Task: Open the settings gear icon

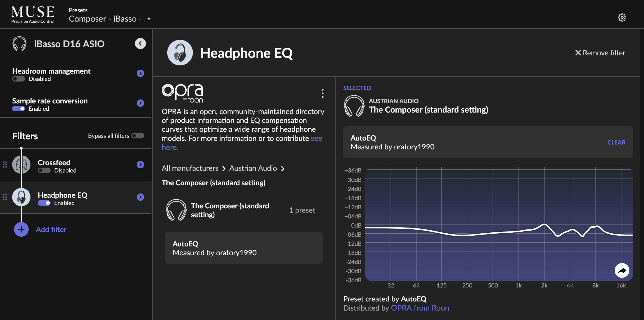Action: 622,17
